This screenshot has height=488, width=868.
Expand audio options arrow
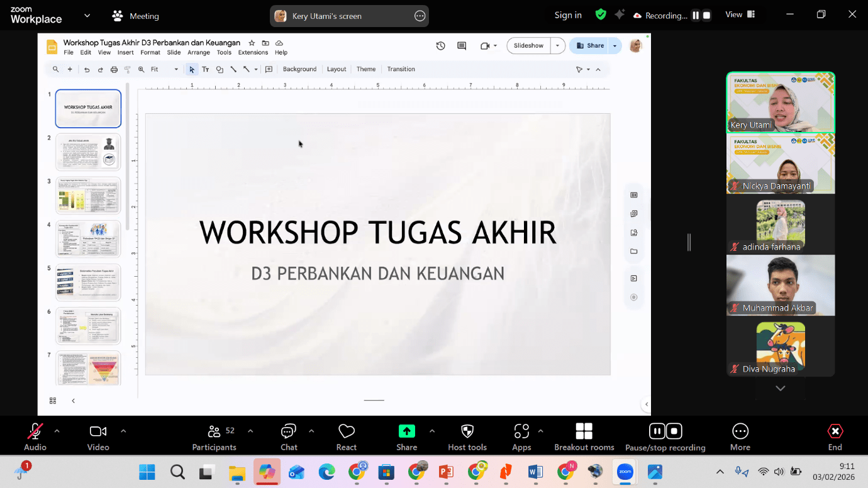coord(57,431)
